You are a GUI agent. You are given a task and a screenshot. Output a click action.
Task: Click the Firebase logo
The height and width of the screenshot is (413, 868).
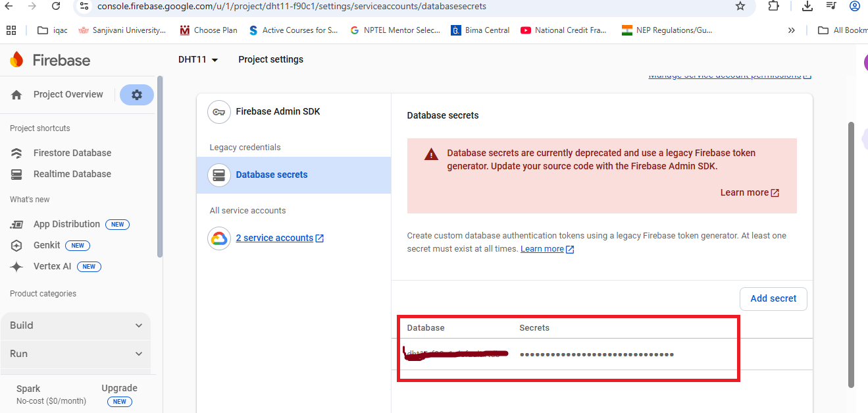click(x=50, y=60)
